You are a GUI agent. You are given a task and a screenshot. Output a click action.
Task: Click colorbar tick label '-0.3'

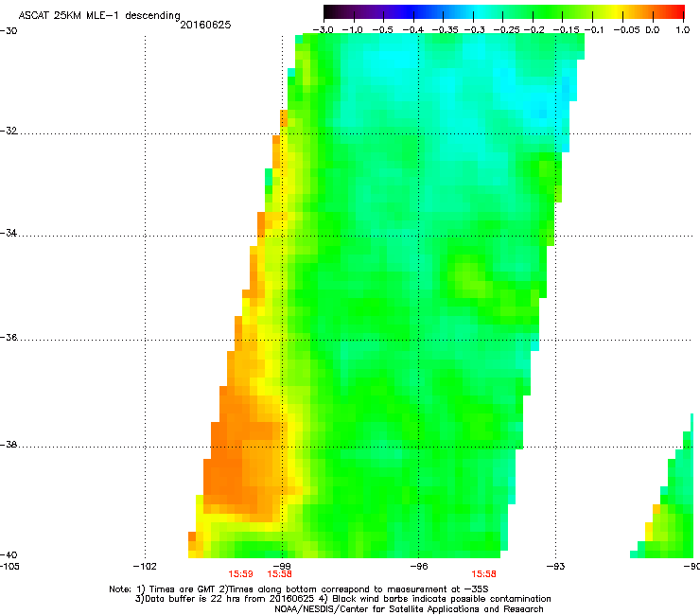[x=474, y=30]
